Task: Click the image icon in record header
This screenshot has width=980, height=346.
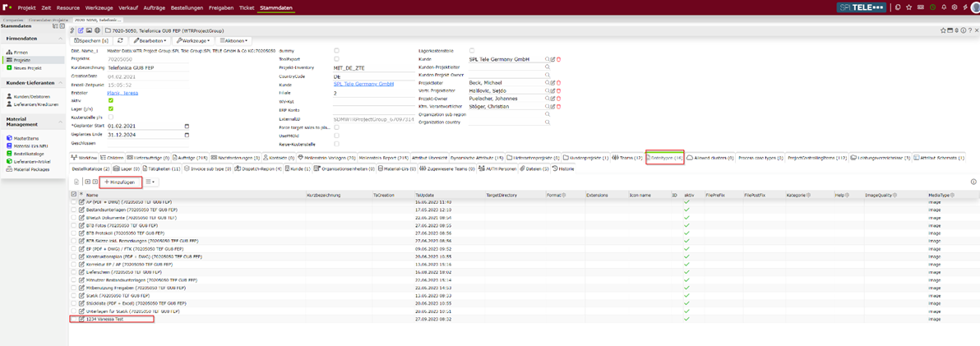Action: point(89,30)
